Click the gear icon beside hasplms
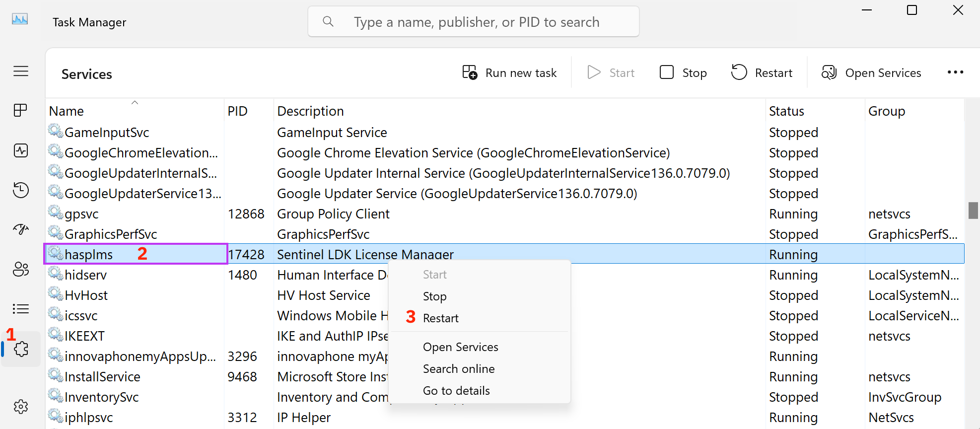 pos(55,253)
